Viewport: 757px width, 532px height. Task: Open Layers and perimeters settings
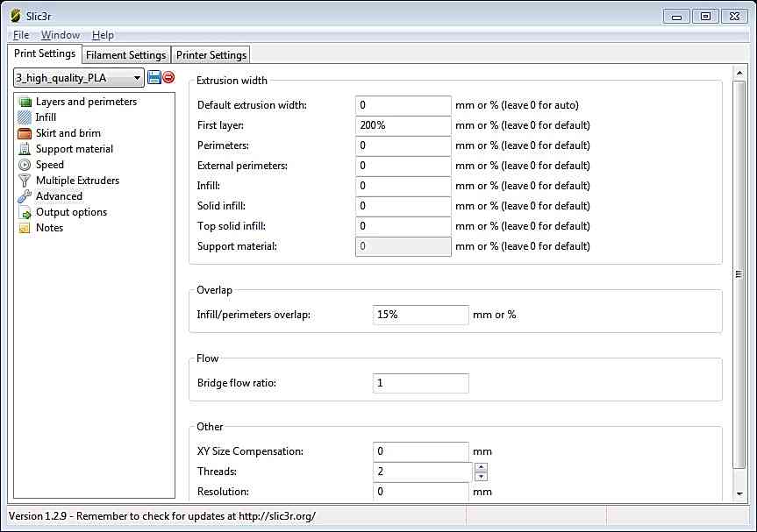86,102
